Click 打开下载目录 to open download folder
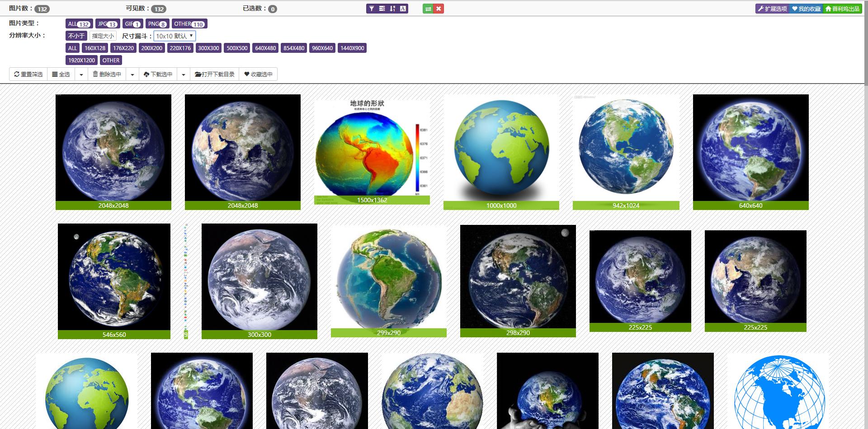 point(215,75)
